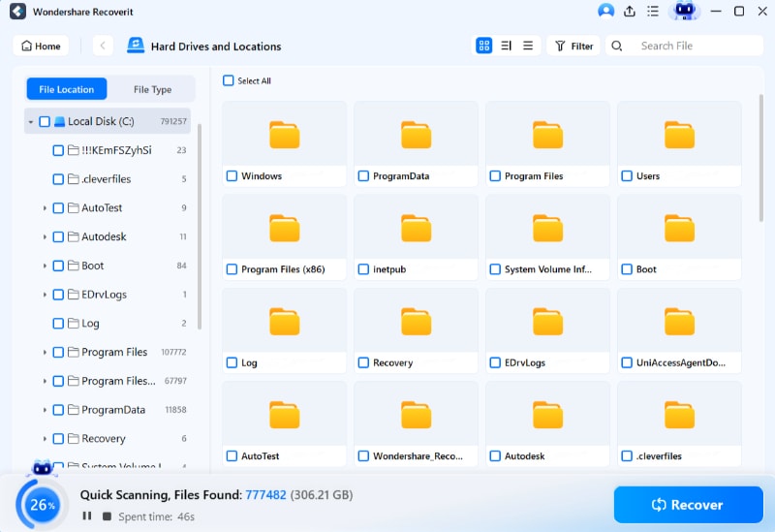Select the File Location tab
This screenshot has width=775, height=532.
click(x=67, y=89)
